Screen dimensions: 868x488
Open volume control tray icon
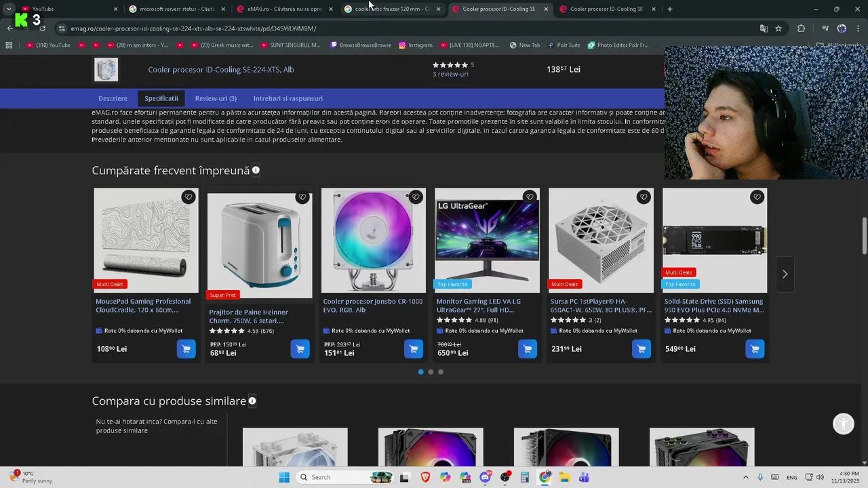point(819,477)
